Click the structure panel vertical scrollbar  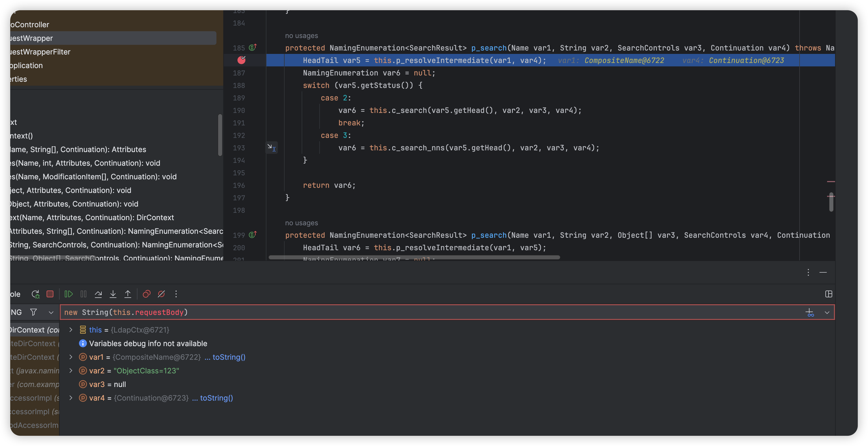(x=220, y=135)
